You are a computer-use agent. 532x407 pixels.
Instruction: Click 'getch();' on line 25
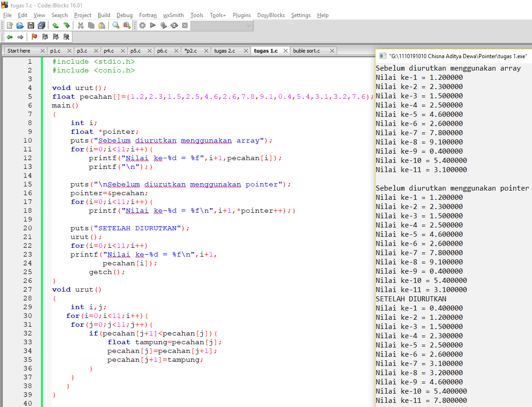[x=107, y=272]
